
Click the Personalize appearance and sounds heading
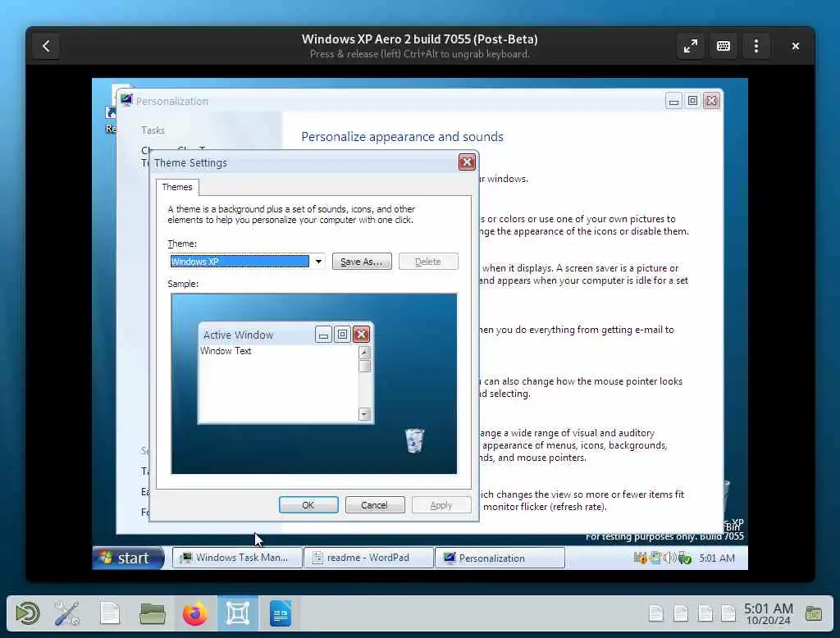[x=402, y=137]
